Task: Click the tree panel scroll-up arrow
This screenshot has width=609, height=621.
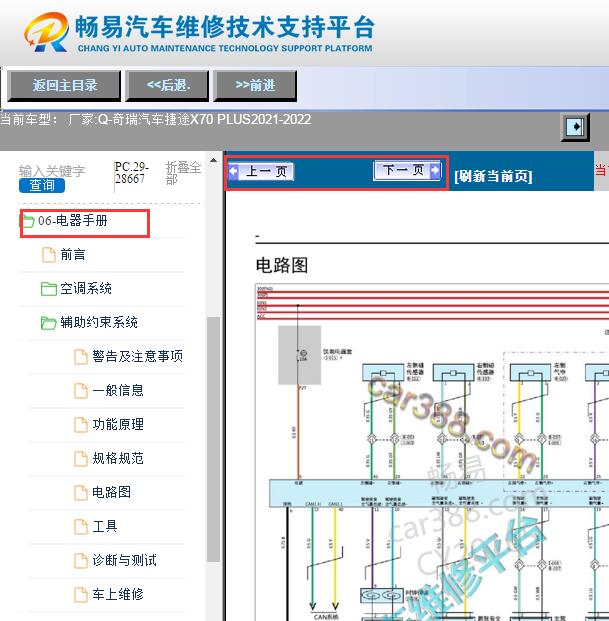Action: pyautogui.click(x=213, y=160)
